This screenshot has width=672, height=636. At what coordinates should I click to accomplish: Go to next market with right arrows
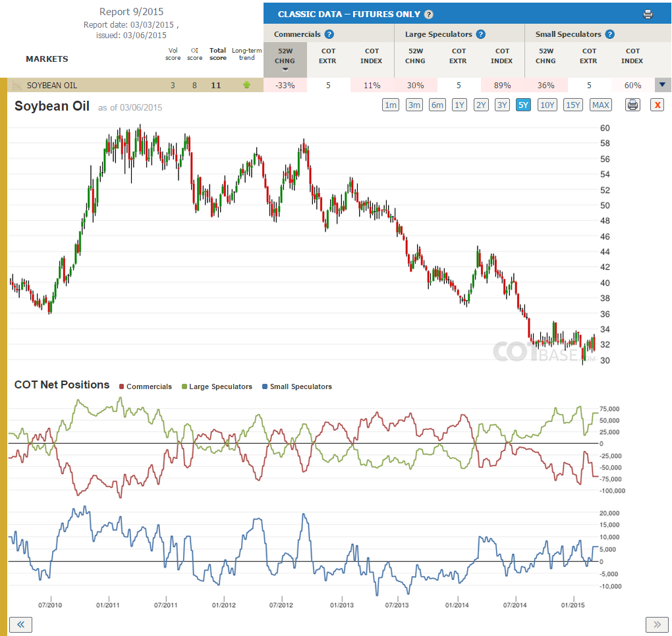coord(657,624)
